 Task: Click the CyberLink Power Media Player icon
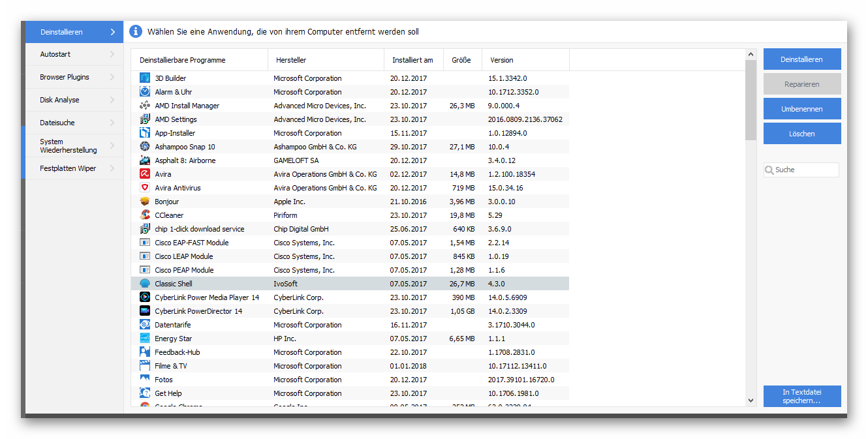pos(145,297)
